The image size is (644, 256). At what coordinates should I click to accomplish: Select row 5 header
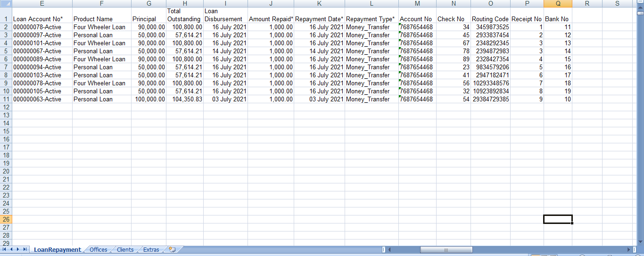[6, 51]
